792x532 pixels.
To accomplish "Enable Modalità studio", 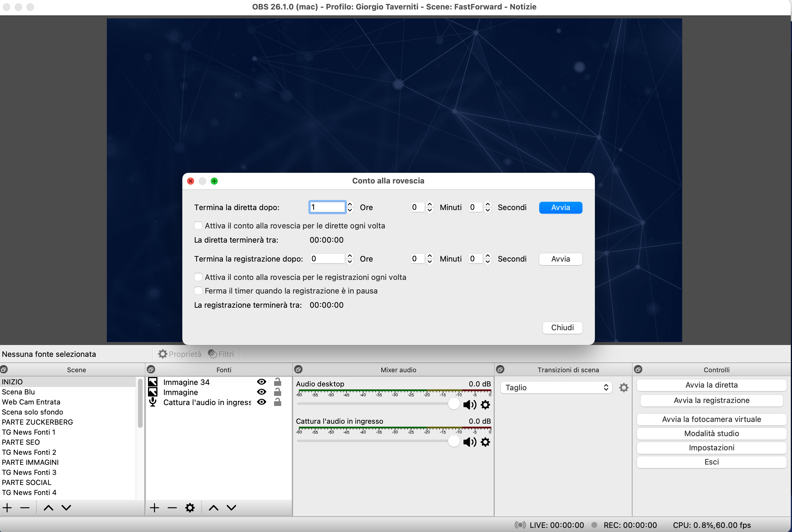I will 711,433.
